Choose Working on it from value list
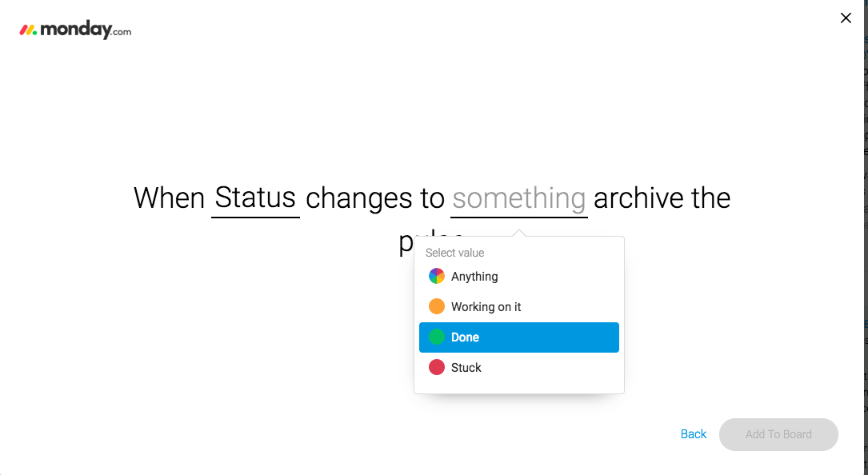 486,307
